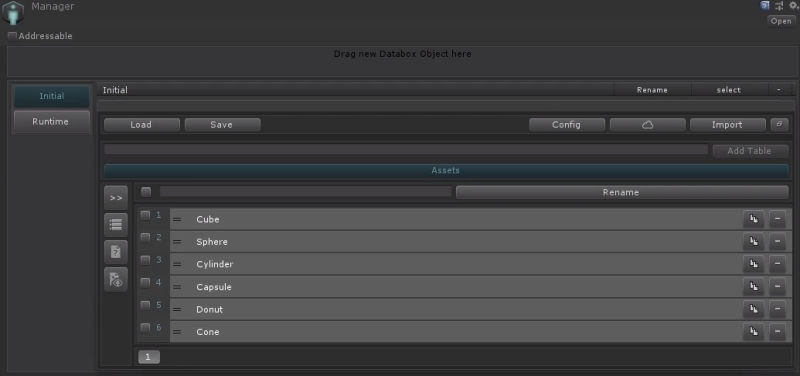Image resolution: width=800 pixels, height=376 pixels.
Task: Click the wide Rename entries button
Action: 622,192
